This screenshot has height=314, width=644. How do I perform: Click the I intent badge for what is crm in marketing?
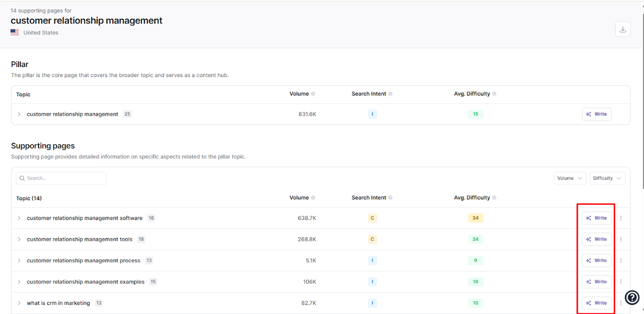[x=372, y=303]
